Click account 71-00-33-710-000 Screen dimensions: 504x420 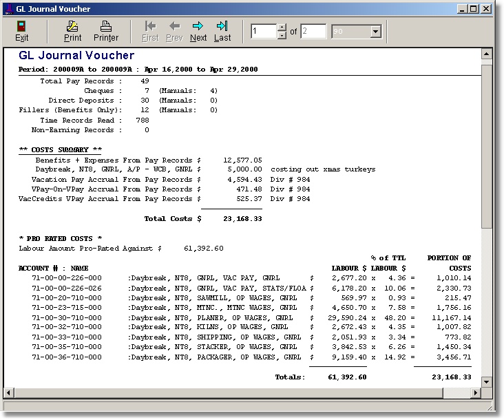(x=67, y=337)
